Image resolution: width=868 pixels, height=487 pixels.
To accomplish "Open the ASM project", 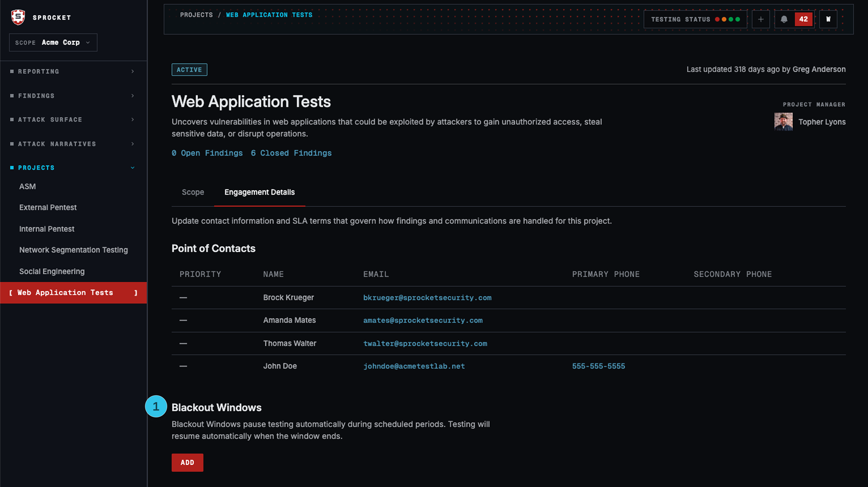I will pos(27,186).
